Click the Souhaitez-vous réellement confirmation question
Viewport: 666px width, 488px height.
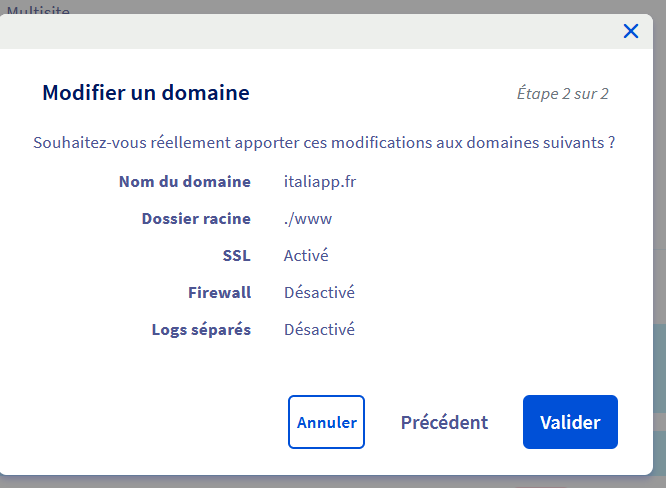324,143
